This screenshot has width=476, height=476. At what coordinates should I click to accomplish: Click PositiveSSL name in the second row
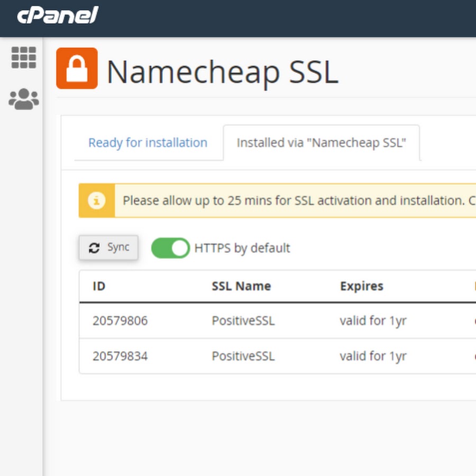point(243,356)
